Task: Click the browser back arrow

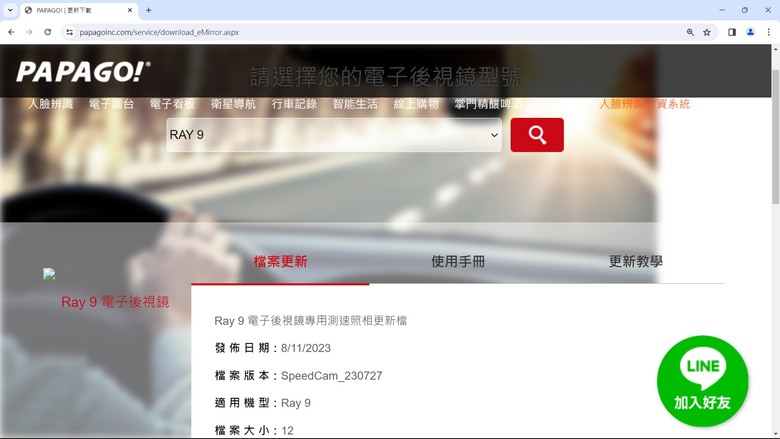Action: [x=11, y=32]
